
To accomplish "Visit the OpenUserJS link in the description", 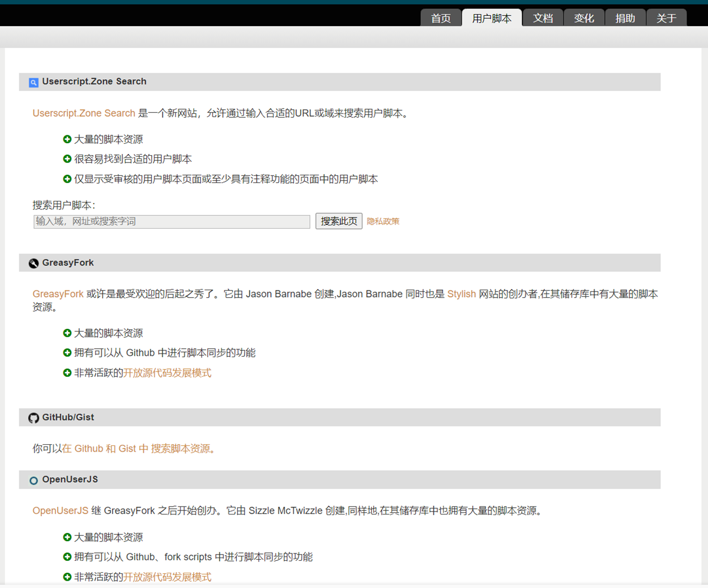I will (x=60, y=510).
